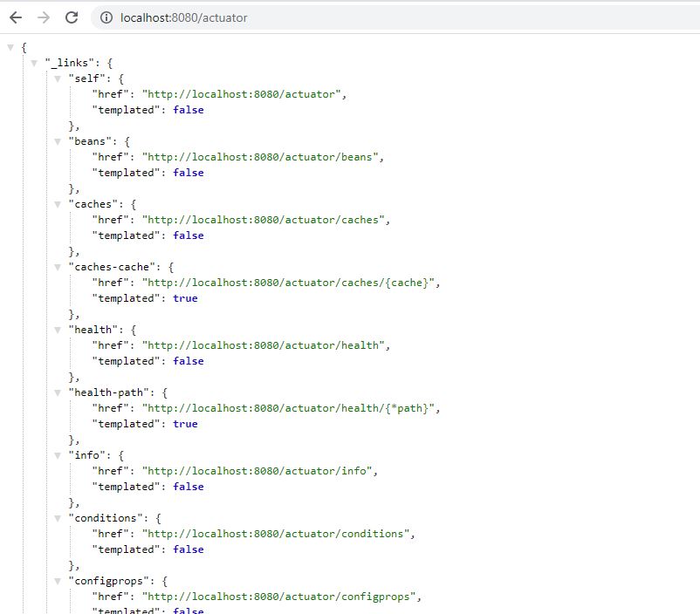The image size is (700, 614).
Task: Click the "true" templated value under caches-cache
Action: pos(185,298)
